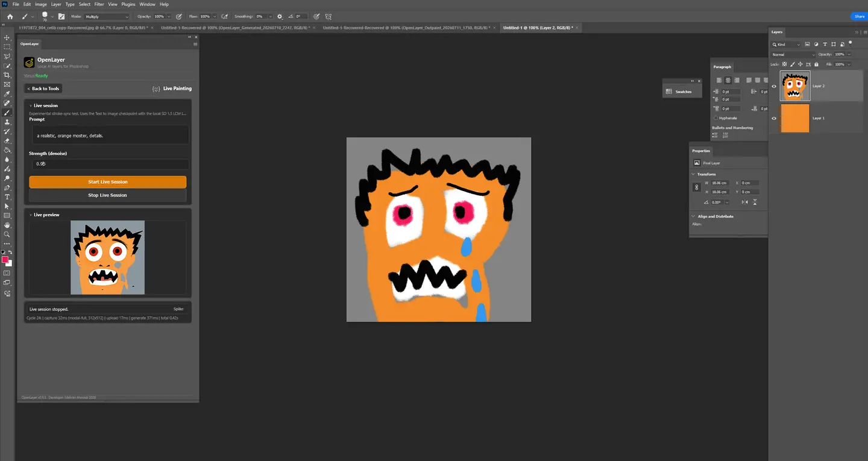Open the brush Opacity dropdown arrow

pos(168,16)
